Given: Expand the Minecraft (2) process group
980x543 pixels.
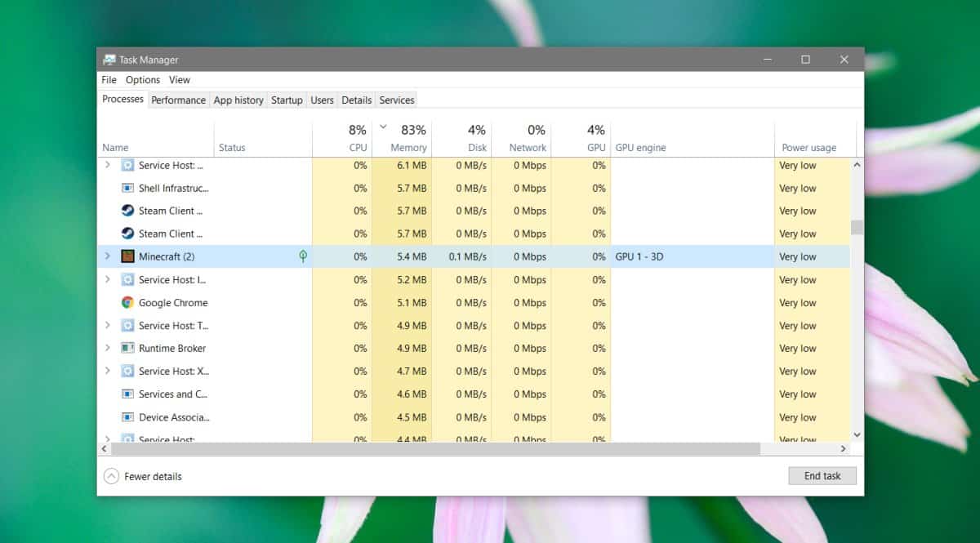Looking at the screenshot, I should [107, 256].
